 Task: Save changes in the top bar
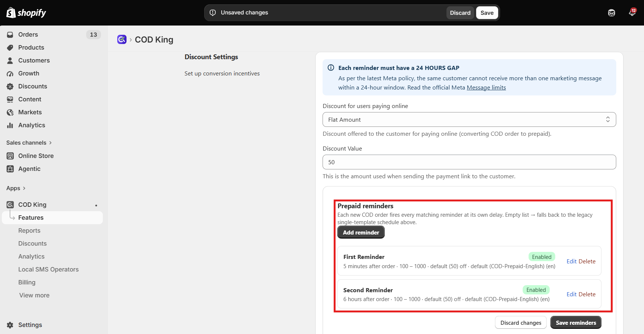(487, 13)
